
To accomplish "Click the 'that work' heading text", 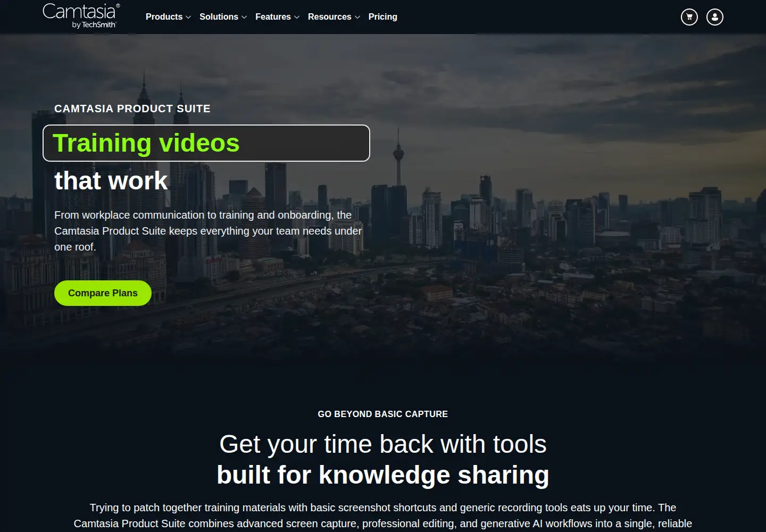I will [x=111, y=181].
